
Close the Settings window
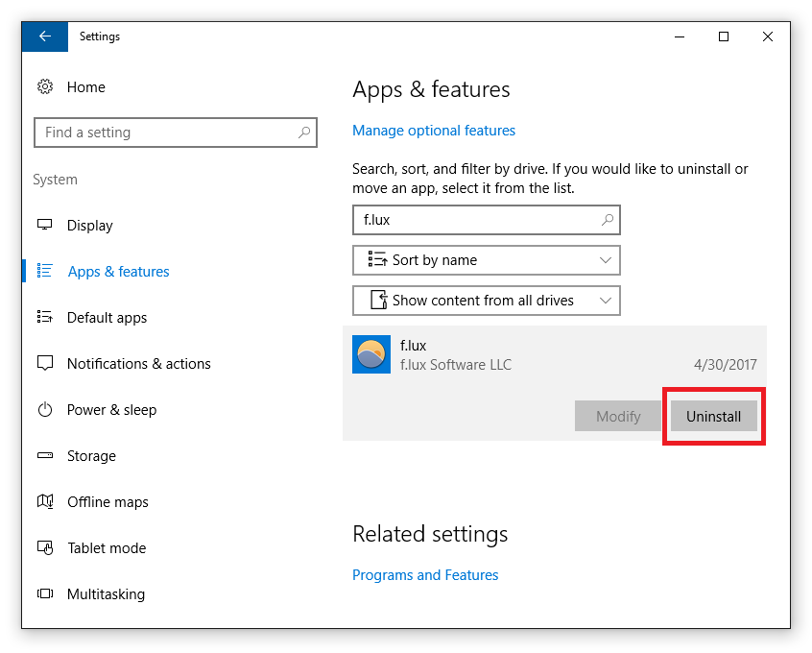point(768,36)
